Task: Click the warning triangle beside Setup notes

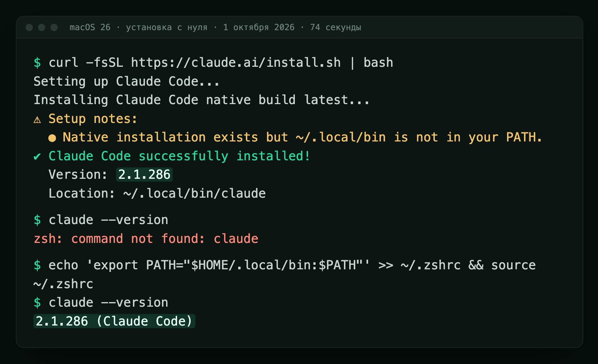Action: click(x=37, y=120)
